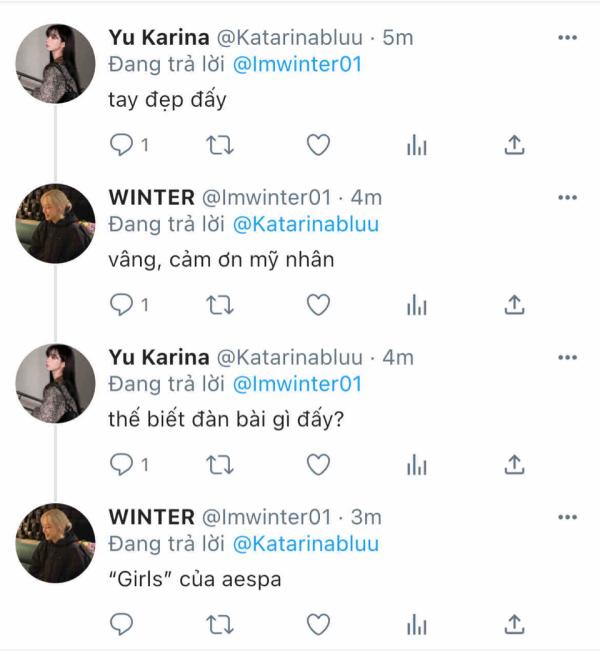Open @Imwinter01 mention in first tweet
Viewport: 600px width, 651px height.
pyautogui.click(x=297, y=65)
